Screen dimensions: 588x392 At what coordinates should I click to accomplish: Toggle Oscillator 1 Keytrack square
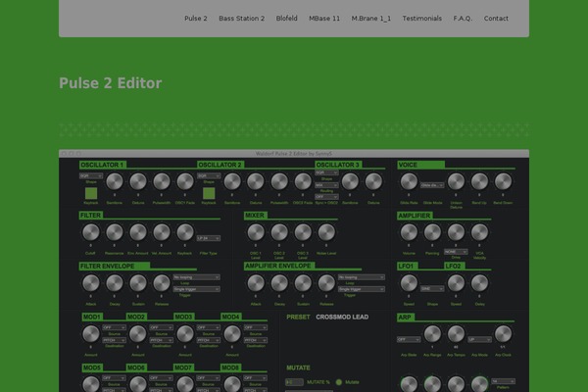[x=91, y=193]
